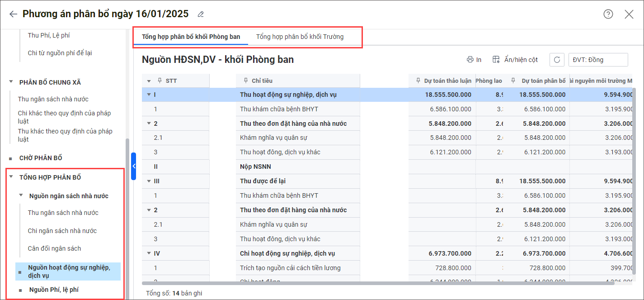The width and height of the screenshot is (644, 300).
Task: Collapse row I in the table
Action: (149, 95)
